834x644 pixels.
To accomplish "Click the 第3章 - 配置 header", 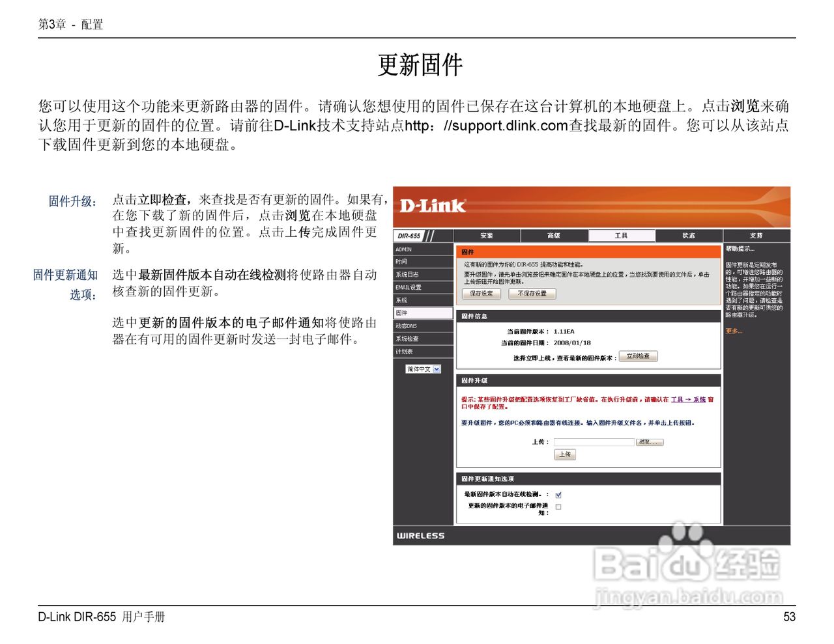I will (70, 25).
